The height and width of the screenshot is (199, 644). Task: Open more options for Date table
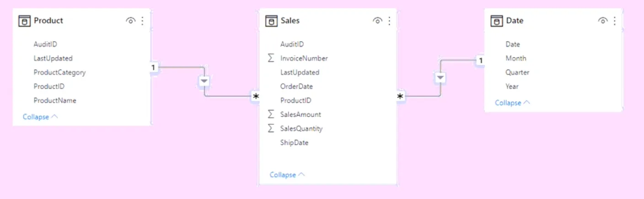(x=615, y=21)
